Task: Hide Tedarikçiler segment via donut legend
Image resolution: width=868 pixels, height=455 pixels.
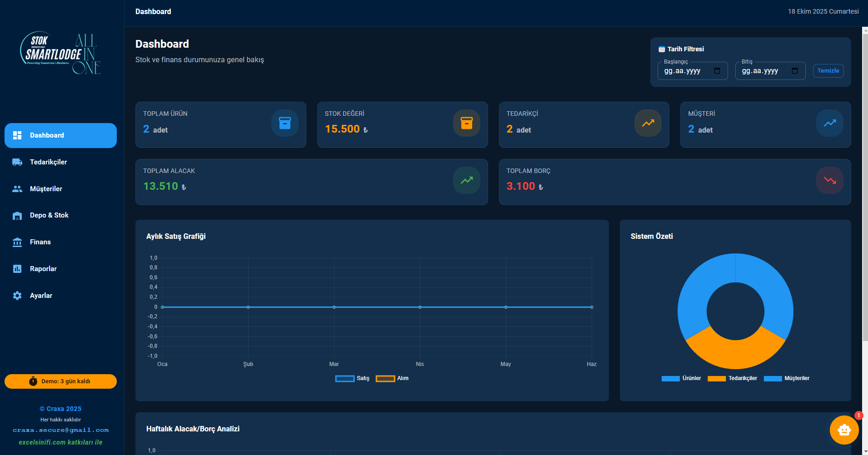Action: pyautogui.click(x=733, y=378)
